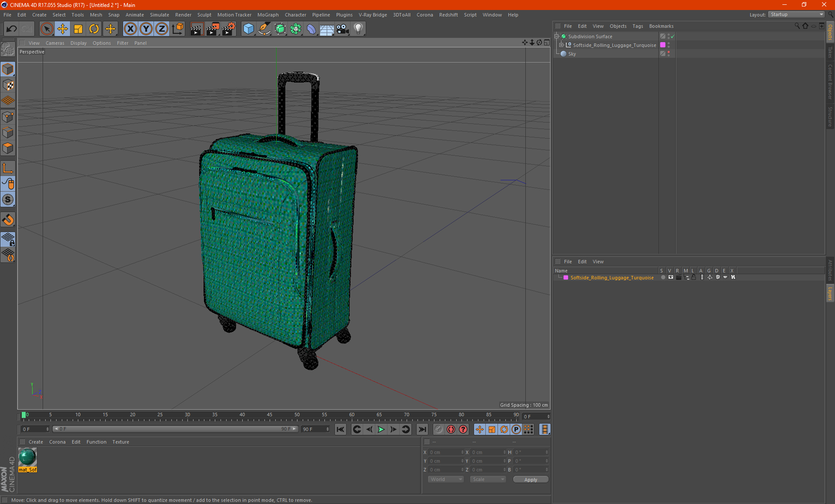Add a Cube primitive object

point(248,29)
